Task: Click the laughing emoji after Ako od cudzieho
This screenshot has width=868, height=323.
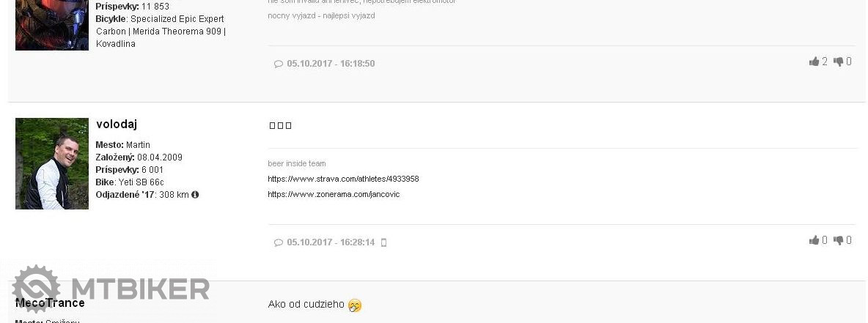Action: coord(355,305)
